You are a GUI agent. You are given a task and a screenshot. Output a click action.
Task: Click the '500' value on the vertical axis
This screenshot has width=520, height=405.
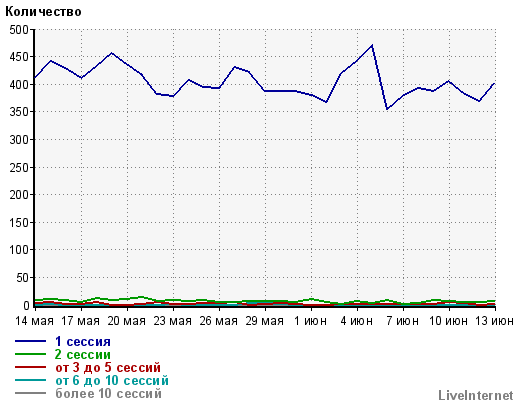click(x=19, y=30)
